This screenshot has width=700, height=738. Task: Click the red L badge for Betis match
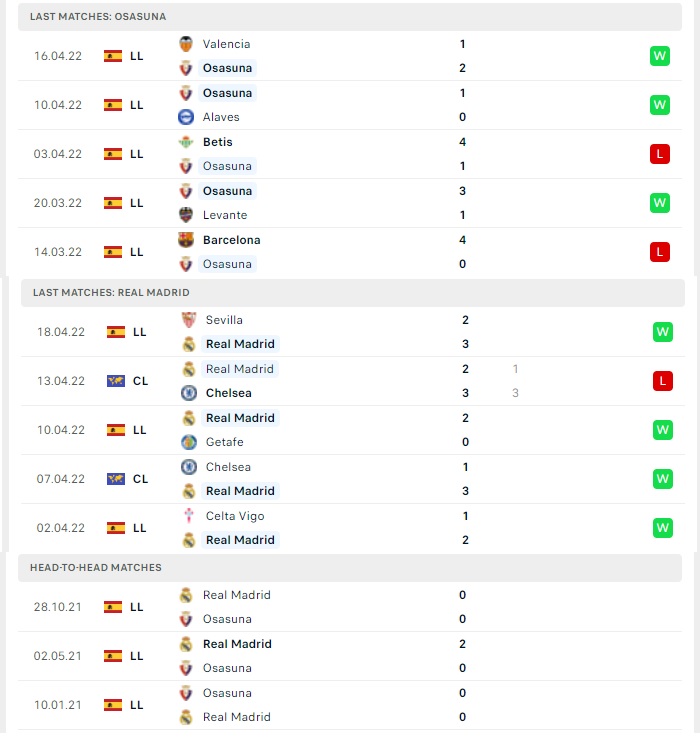click(x=660, y=154)
